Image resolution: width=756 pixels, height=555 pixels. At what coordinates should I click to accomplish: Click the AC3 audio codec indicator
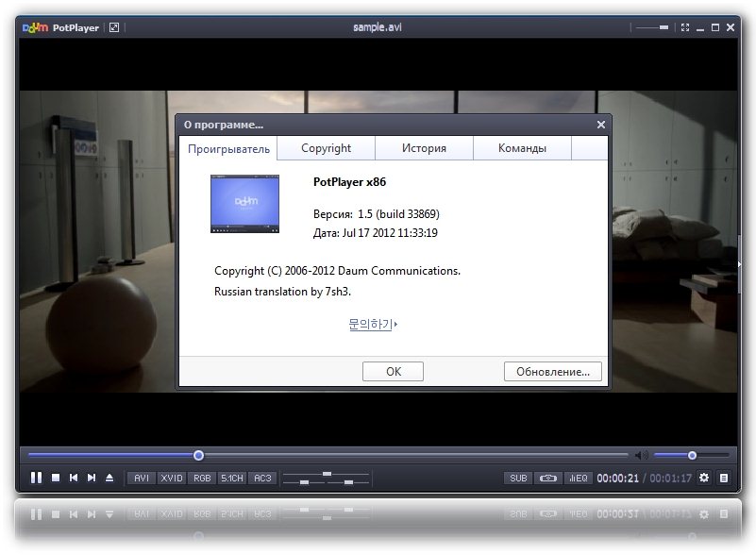click(x=262, y=479)
